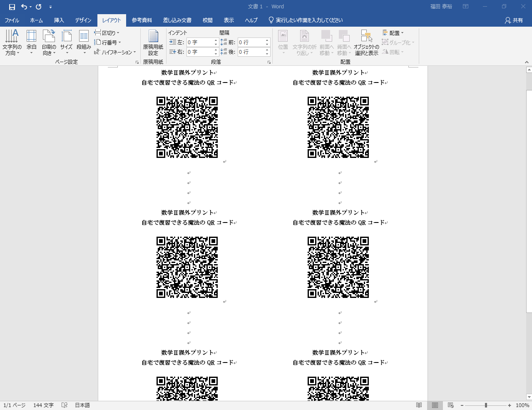Save the document from the quick access toolbar
Screen dimensions: 532x410
(12, 7)
